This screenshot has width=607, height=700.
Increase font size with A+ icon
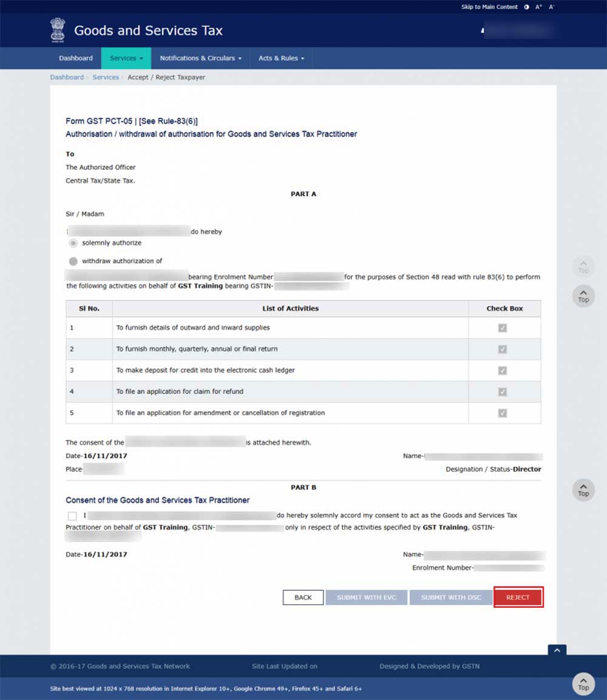pos(538,7)
